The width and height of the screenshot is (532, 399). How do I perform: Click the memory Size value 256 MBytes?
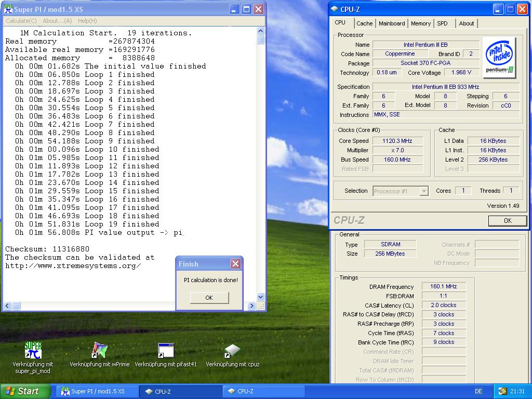390,254
